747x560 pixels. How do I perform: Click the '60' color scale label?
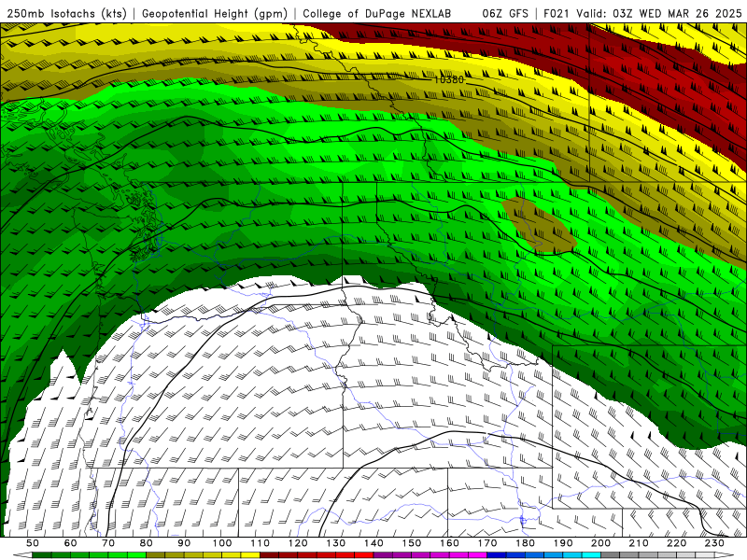click(70, 543)
